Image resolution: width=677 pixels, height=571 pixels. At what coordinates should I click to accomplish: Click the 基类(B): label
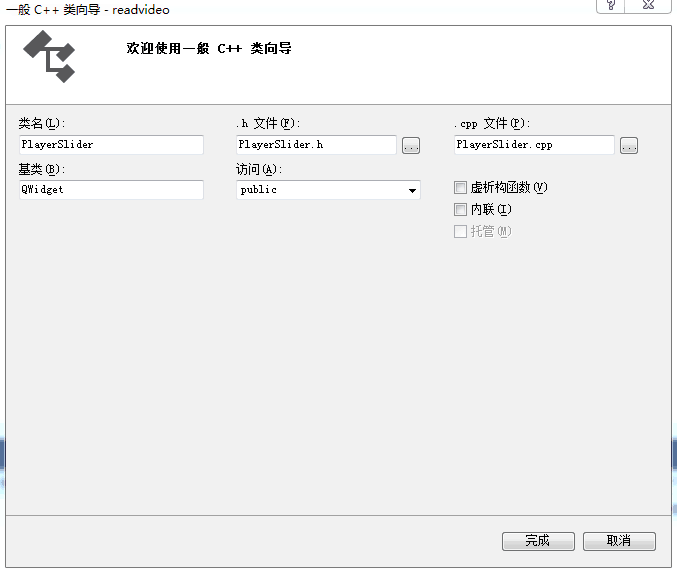point(41,169)
